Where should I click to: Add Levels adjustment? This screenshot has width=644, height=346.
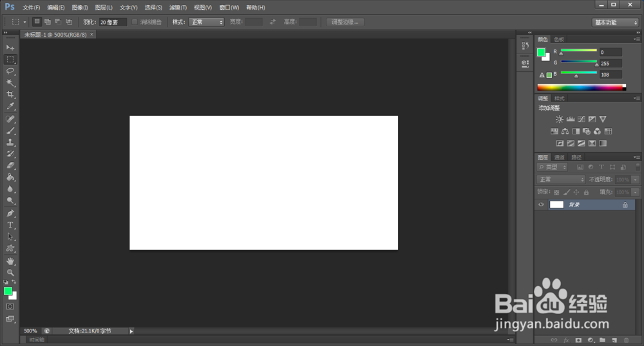tap(571, 119)
